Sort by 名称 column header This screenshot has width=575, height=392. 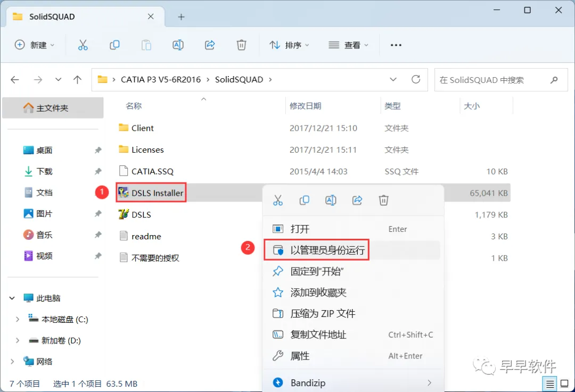pos(134,106)
